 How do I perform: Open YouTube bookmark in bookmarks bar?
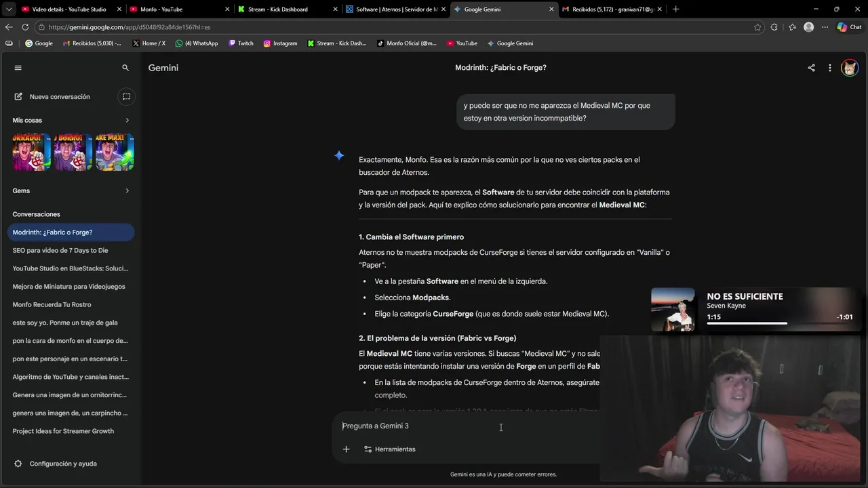tap(462, 43)
